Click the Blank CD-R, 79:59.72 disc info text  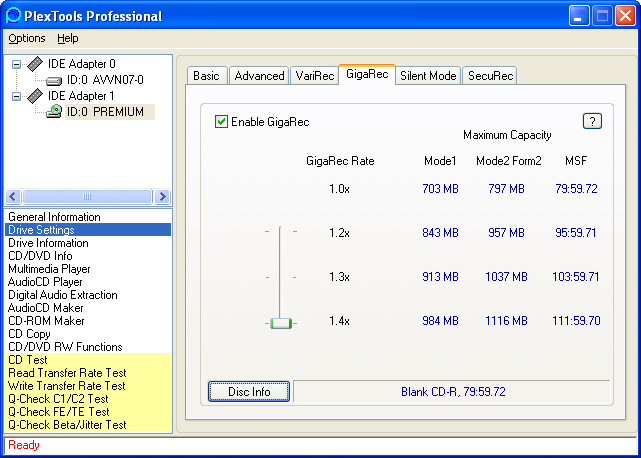[x=453, y=392]
